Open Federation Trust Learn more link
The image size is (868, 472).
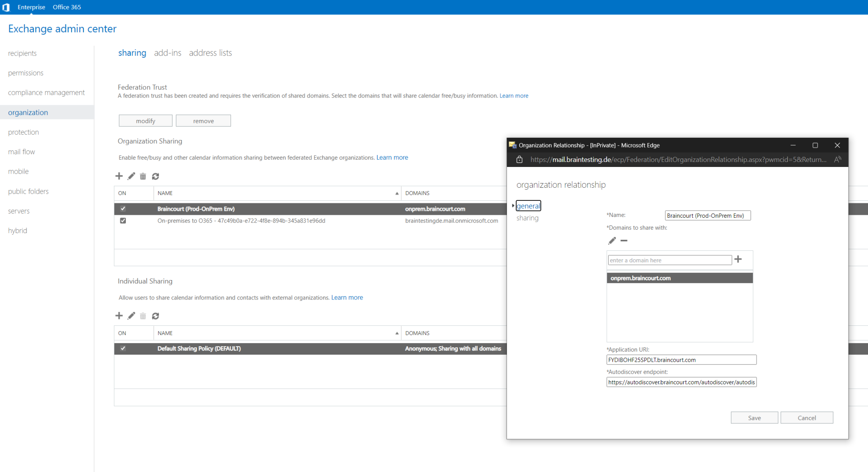514,96
